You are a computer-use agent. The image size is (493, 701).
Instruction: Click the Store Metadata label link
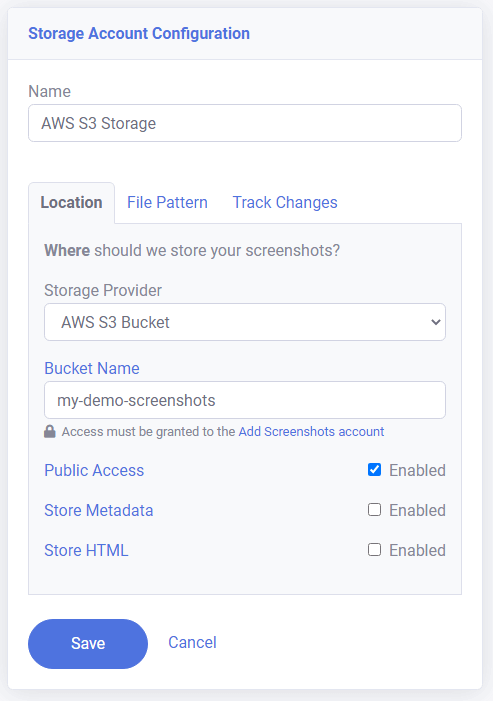99,510
